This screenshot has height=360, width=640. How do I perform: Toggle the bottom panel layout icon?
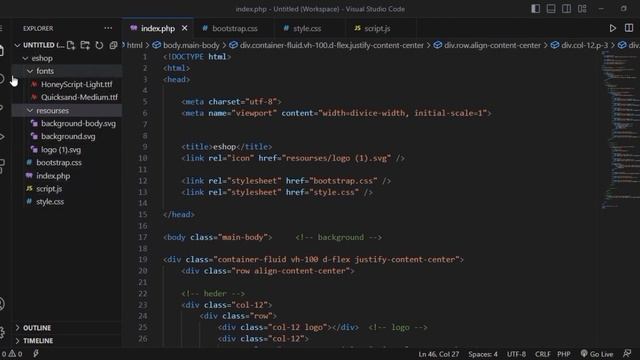click(x=551, y=9)
